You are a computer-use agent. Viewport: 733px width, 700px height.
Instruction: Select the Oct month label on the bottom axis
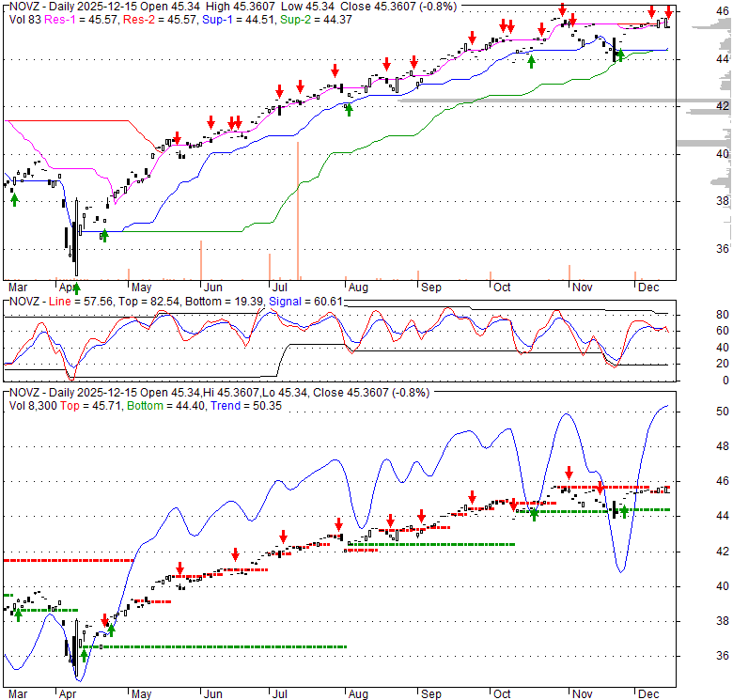coord(502,693)
